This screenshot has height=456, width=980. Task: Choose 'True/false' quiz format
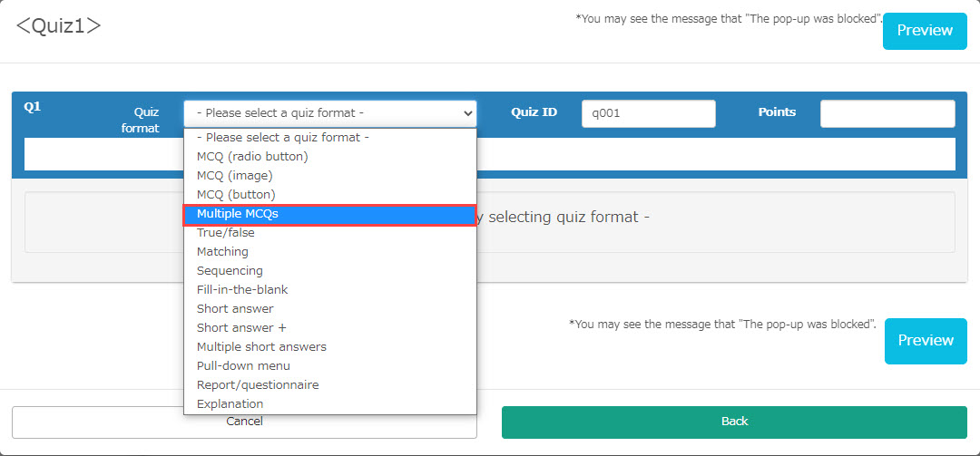pyautogui.click(x=226, y=233)
